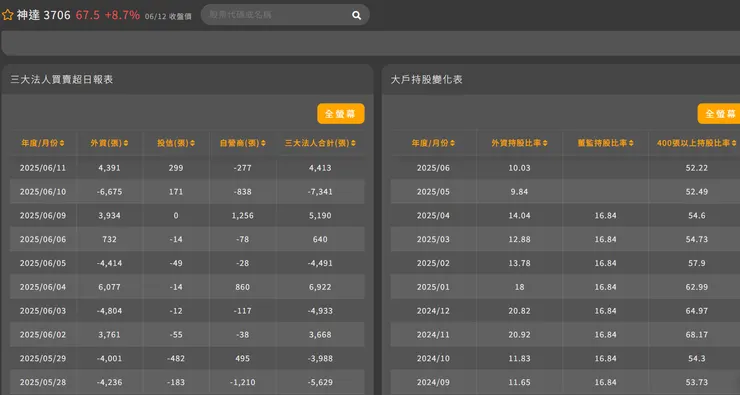This screenshot has width=740, height=395.
Task: Select the 2025/05/29 date cell
Action: click(43, 358)
